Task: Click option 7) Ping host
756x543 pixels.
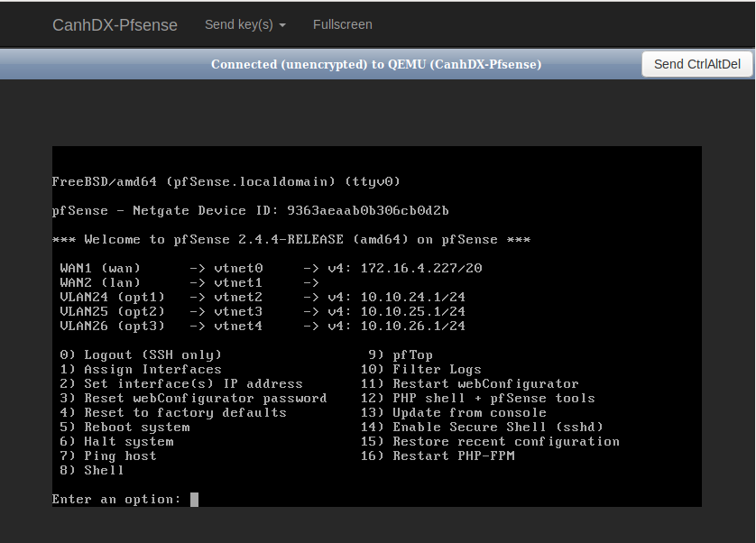Action: [x=108, y=456]
